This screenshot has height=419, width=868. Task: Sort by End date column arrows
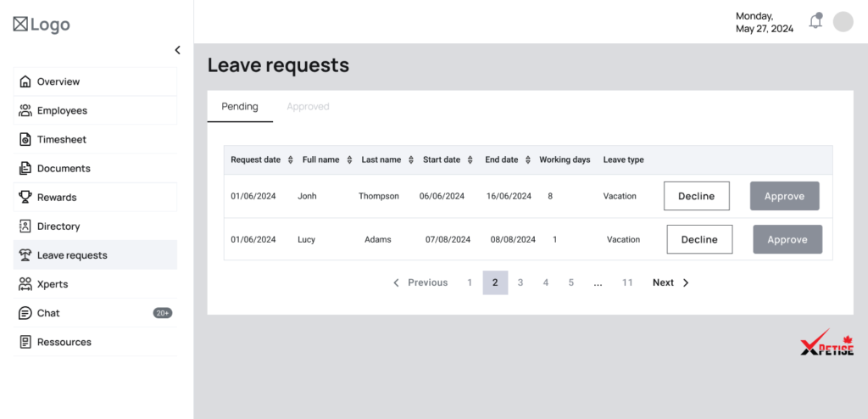[x=528, y=160]
